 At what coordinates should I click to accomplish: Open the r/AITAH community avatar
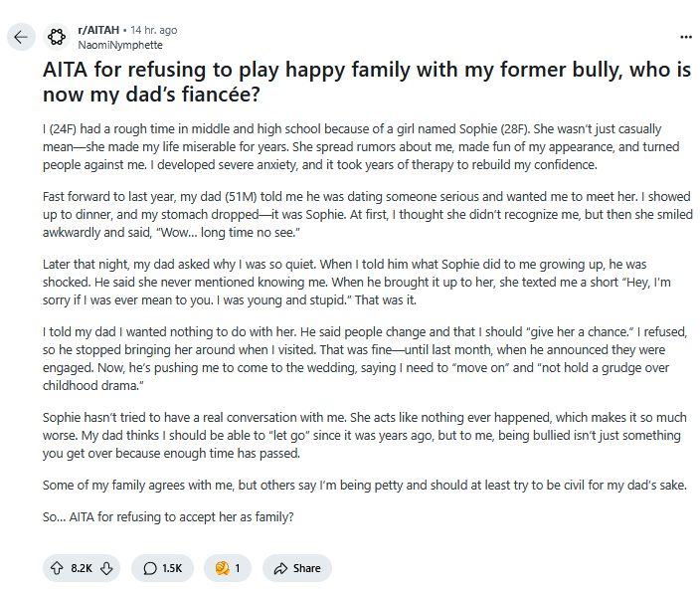click(57, 37)
